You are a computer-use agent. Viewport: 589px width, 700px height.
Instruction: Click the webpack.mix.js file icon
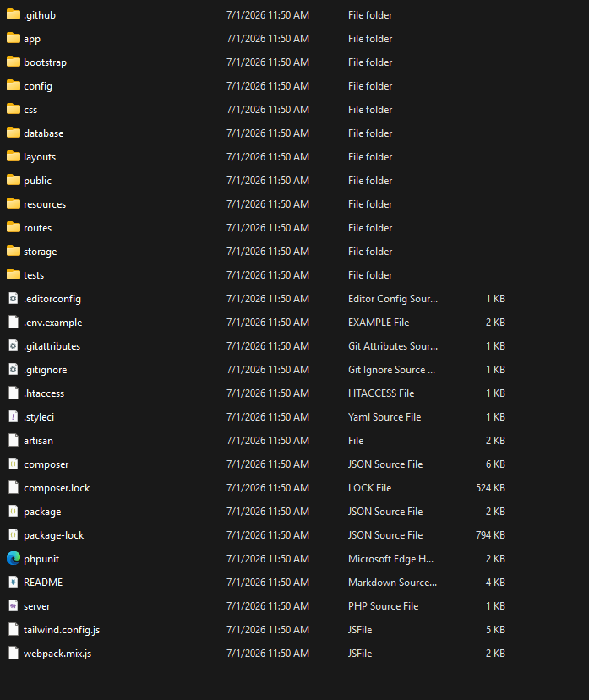[x=14, y=653]
